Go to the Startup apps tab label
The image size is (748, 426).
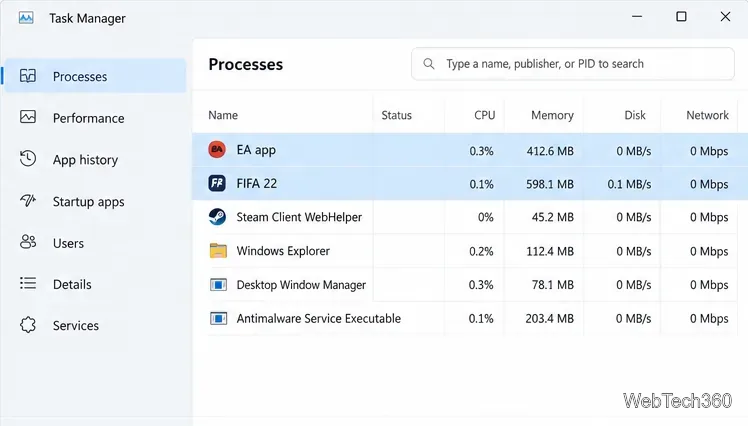pos(88,202)
